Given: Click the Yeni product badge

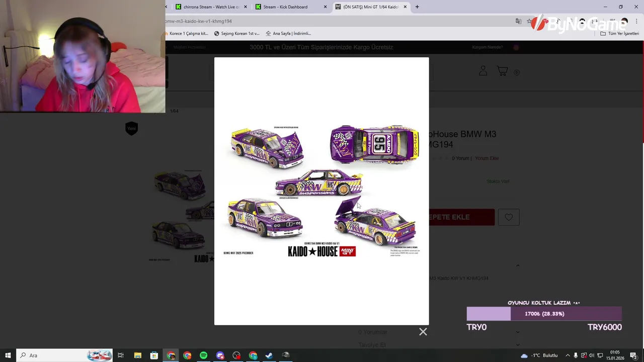Looking at the screenshot, I should [131, 128].
